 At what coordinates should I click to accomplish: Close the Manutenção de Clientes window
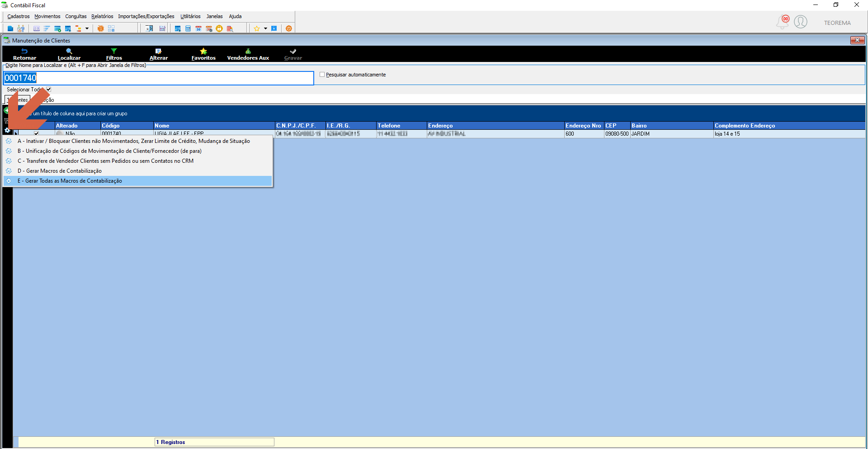(x=857, y=40)
